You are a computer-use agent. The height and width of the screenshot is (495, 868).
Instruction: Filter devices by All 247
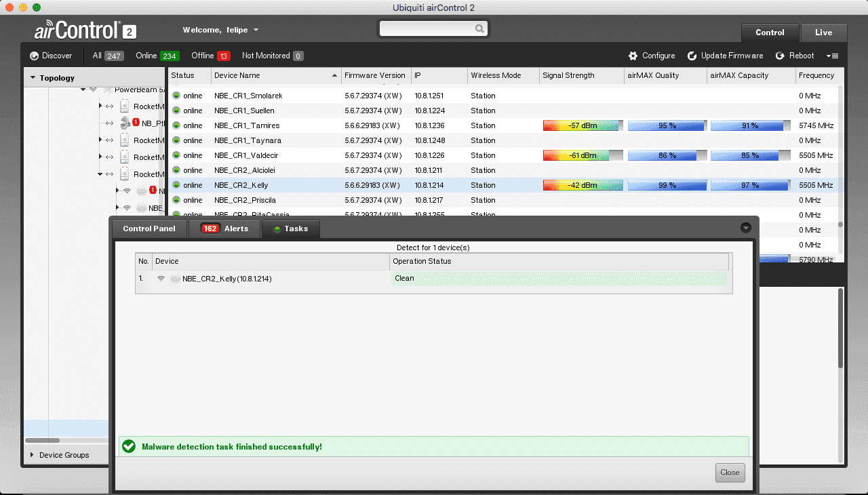[x=108, y=56]
